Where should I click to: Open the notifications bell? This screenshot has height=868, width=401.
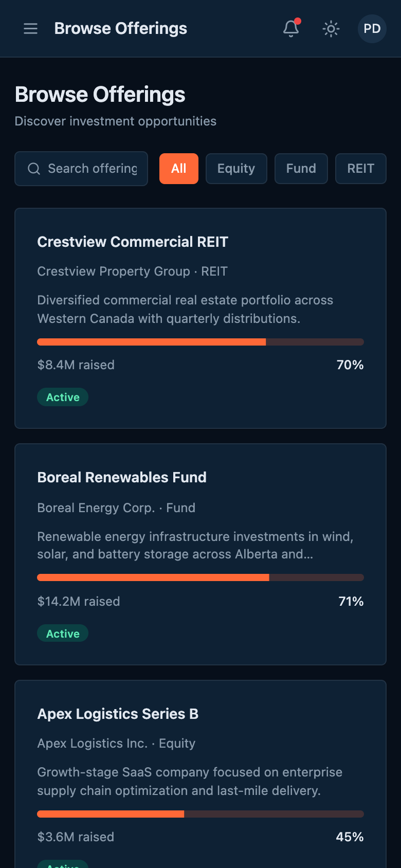point(291,29)
